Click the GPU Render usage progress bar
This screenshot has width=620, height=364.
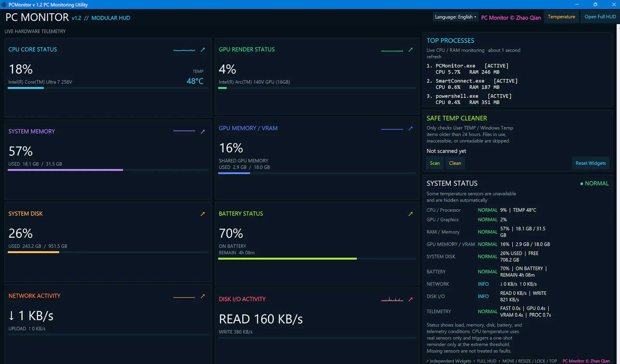(x=317, y=88)
